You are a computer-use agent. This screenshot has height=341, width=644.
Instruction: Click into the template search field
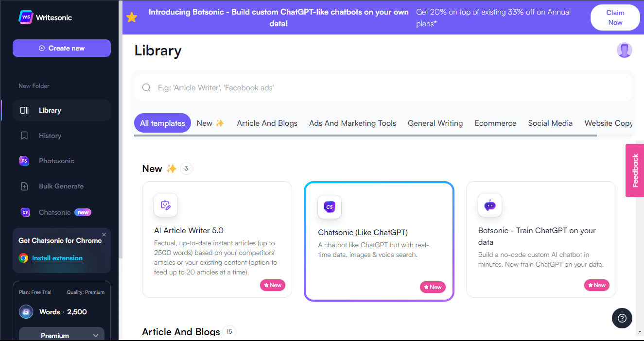coord(383,87)
